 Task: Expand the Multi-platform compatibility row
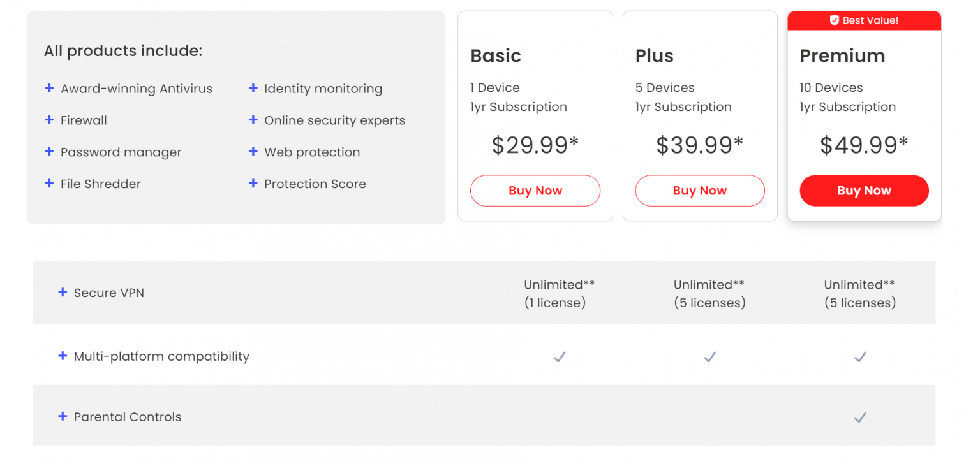click(63, 356)
